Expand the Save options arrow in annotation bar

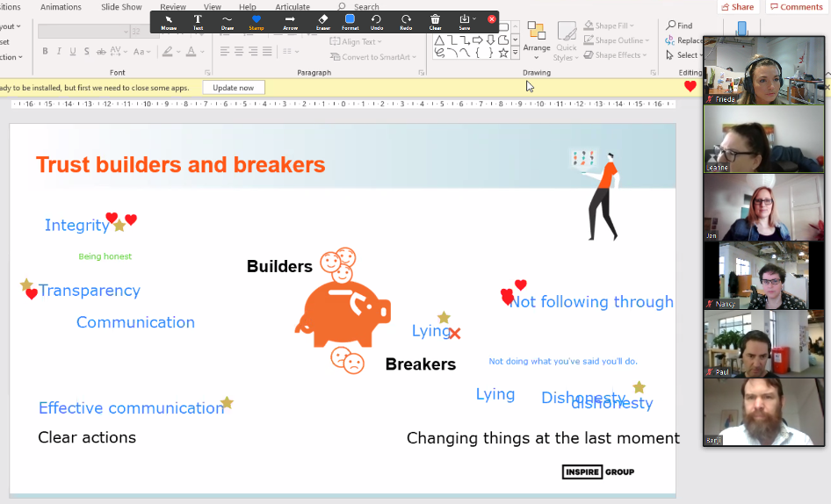tap(474, 19)
